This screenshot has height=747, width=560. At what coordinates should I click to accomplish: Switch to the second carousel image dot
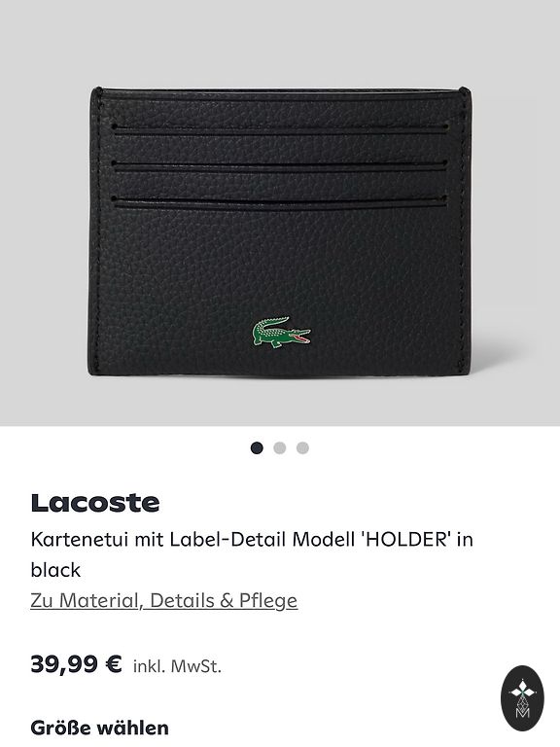(x=280, y=447)
